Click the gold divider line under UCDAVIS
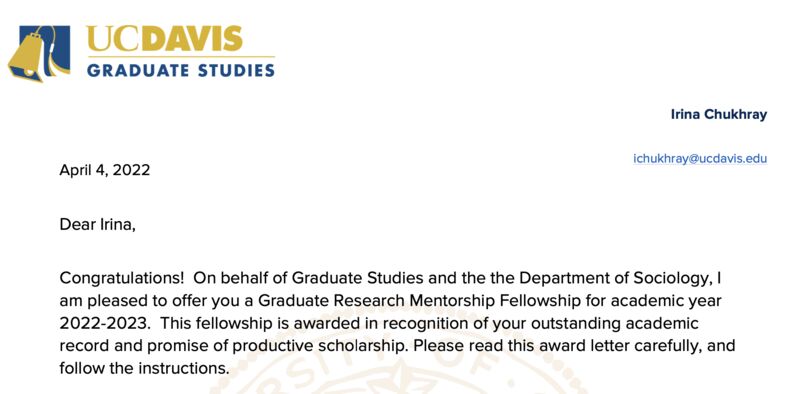 pyautogui.click(x=181, y=56)
